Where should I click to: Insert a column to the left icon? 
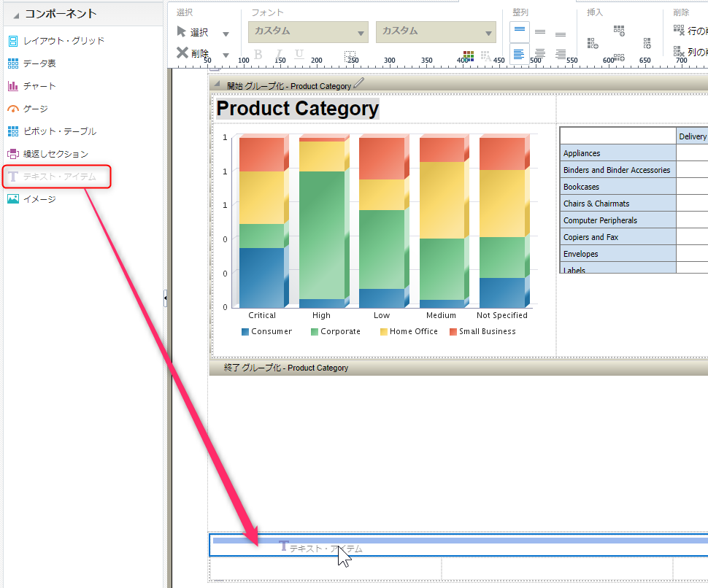pos(593,43)
